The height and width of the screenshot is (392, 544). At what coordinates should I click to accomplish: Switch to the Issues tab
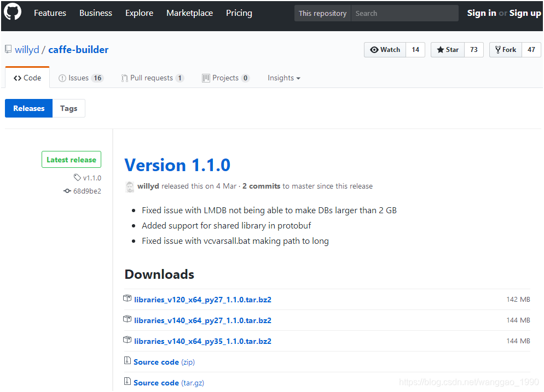(x=81, y=78)
